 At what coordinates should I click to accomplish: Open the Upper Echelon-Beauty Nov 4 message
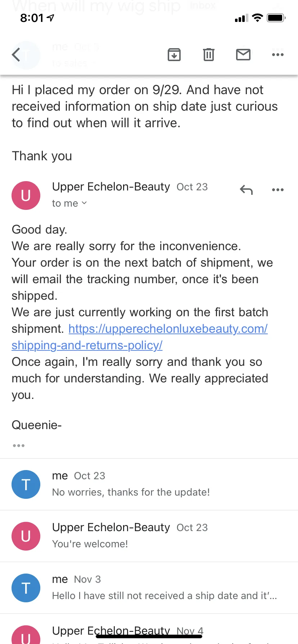coord(149,629)
